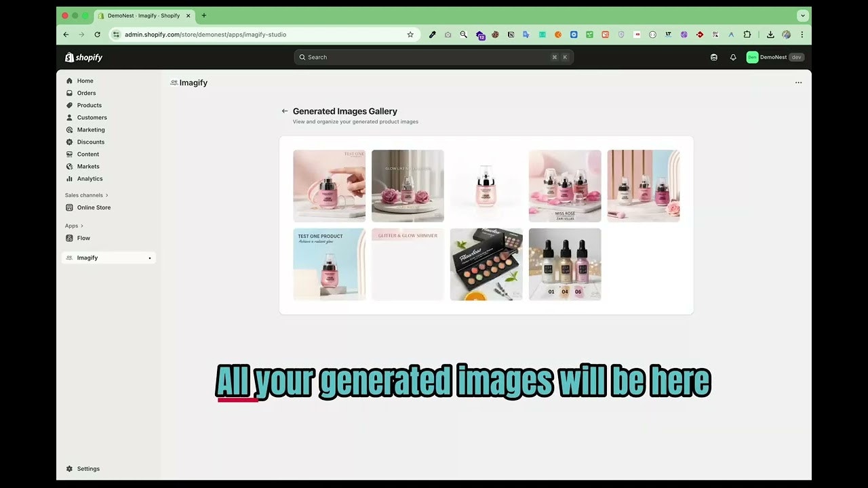The width and height of the screenshot is (868, 488).
Task: Open the Products section
Action: pos(89,105)
